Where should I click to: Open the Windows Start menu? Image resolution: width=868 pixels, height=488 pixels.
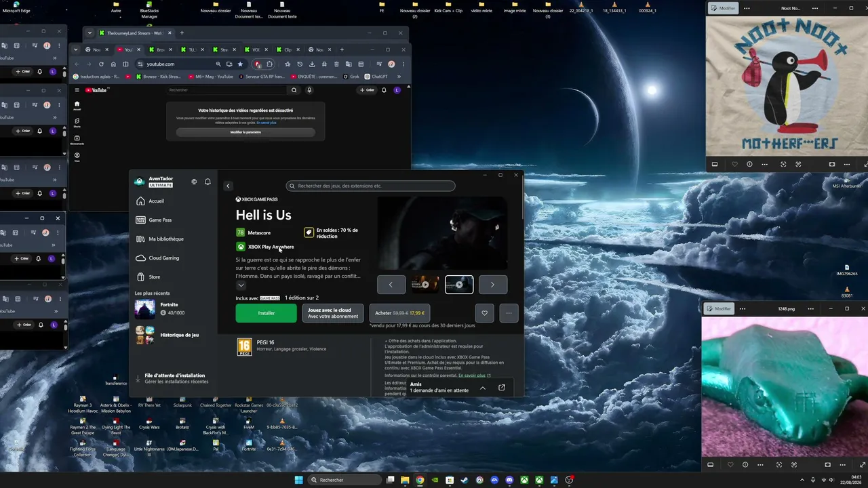point(299,480)
